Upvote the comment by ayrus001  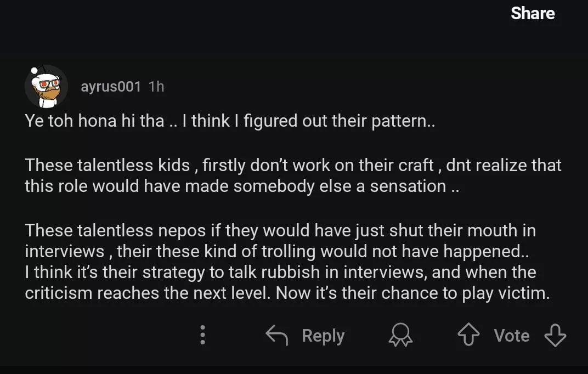point(468,335)
